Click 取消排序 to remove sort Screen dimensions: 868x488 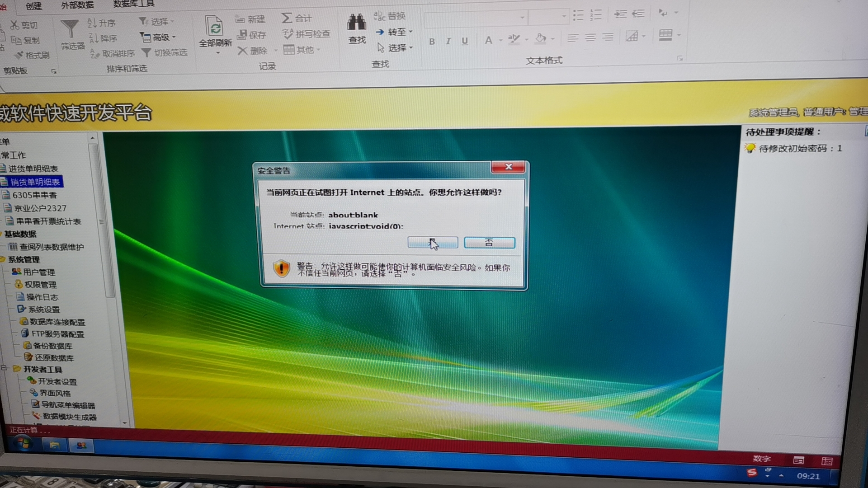(x=112, y=53)
